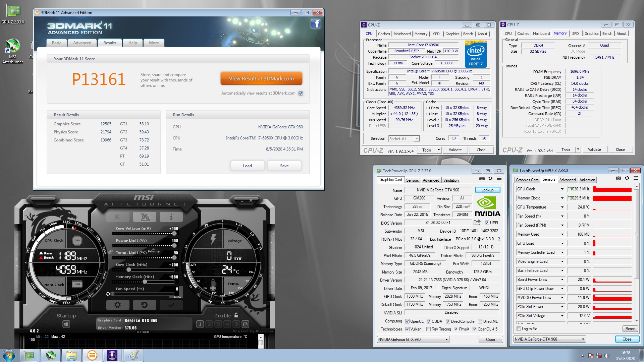Open Validation tab in GPU-Z Sensors window

[587, 180]
